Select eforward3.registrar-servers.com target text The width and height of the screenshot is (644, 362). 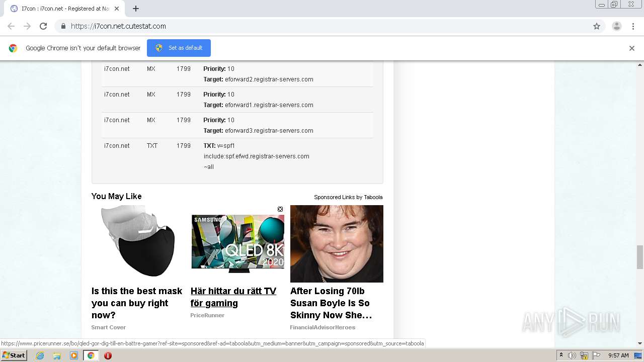269,131
